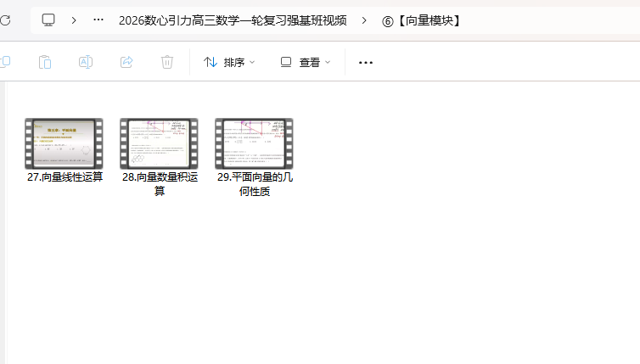The width and height of the screenshot is (640, 364).
Task: Select the 27.向量线性运算 video thumbnail
Action: pyautogui.click(x=64, y=143)
